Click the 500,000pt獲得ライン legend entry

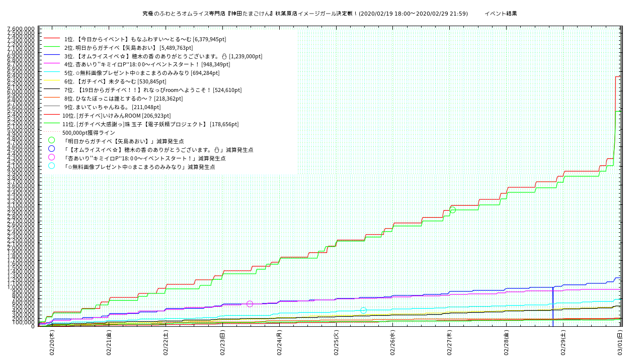tap(89, 133)
